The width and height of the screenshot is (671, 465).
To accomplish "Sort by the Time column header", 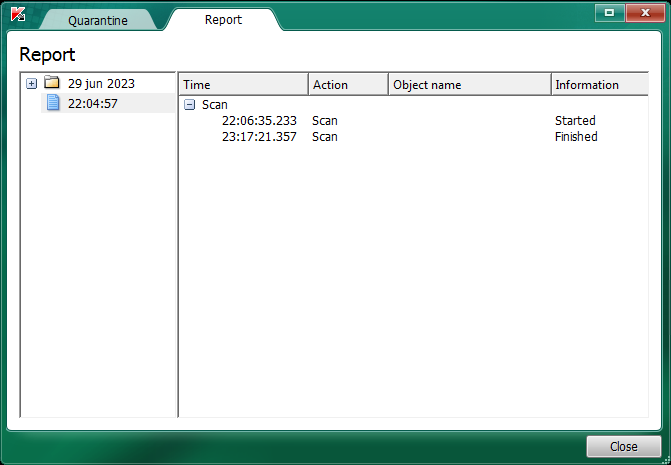I will (243, 85).
